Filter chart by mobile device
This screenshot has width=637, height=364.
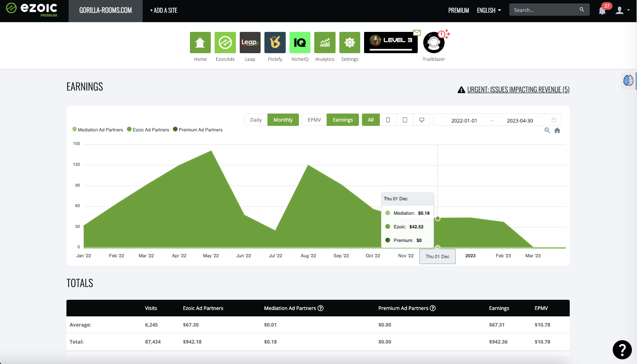coord(388,120)
